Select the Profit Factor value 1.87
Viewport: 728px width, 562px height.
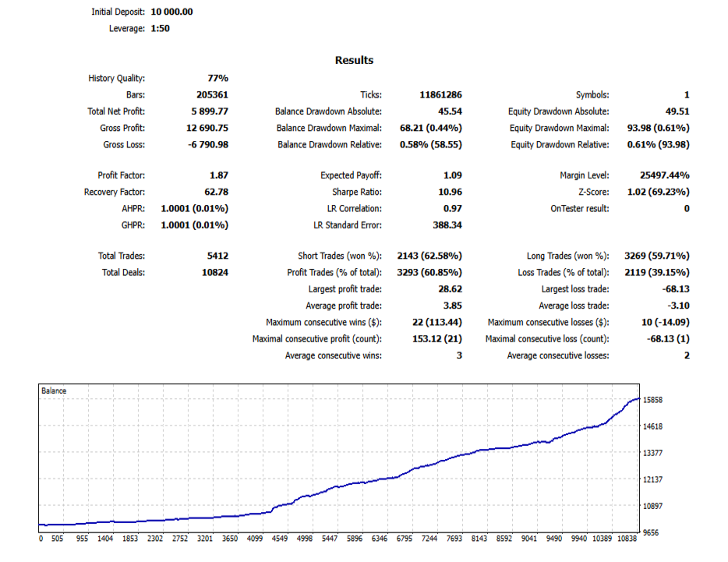pyautogui.click(x=219, y=175)
